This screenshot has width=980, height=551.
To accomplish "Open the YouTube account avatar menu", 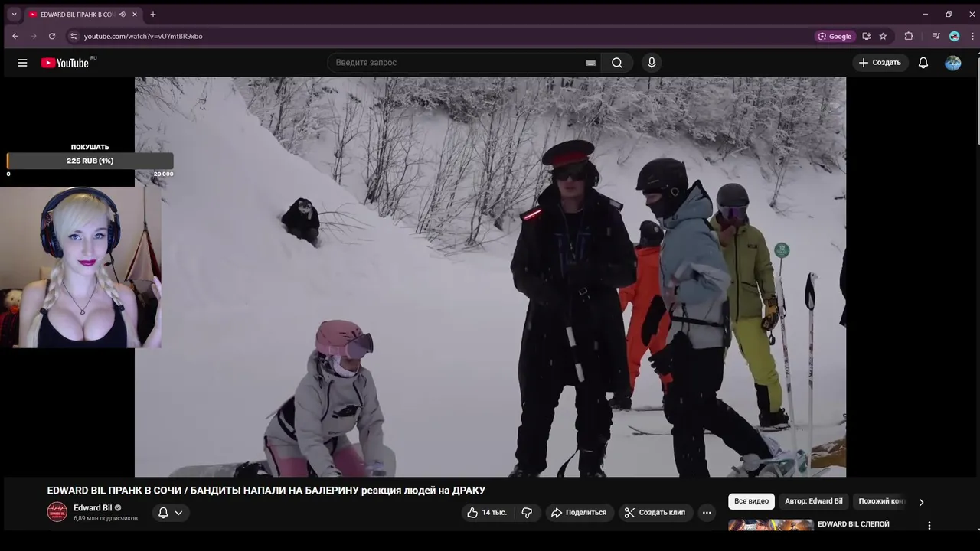I will click(952, 63).
